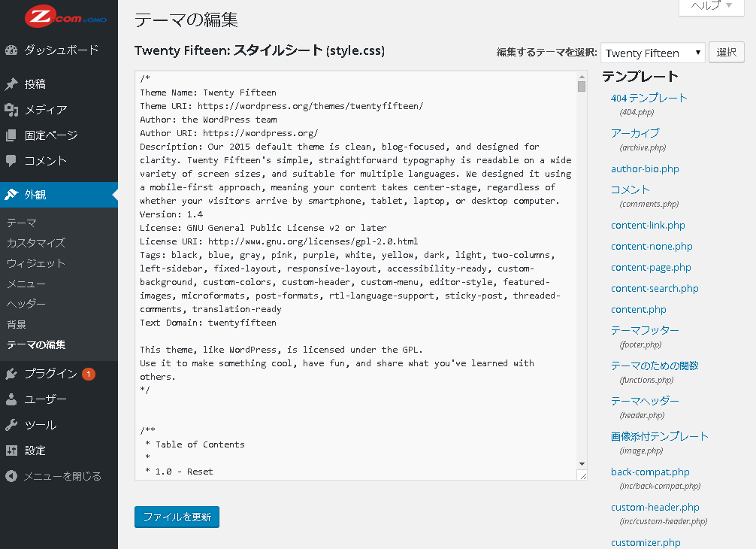Image resolution: width=756 pixels, height=549 pixels.
Task: Click the collapse arrow icon for メニューを閉じる
Action: [11, 476]
